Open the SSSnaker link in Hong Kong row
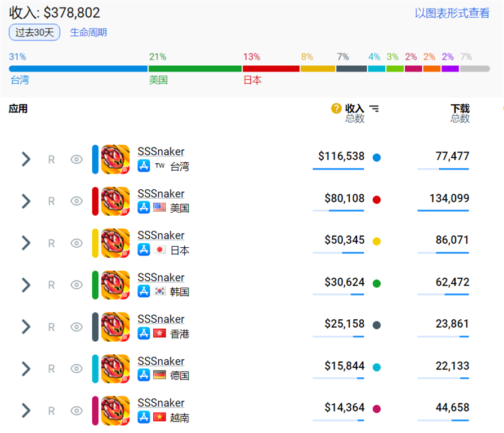Image resolution: width=504 pixels, height=433 pixels. point(160,319)
